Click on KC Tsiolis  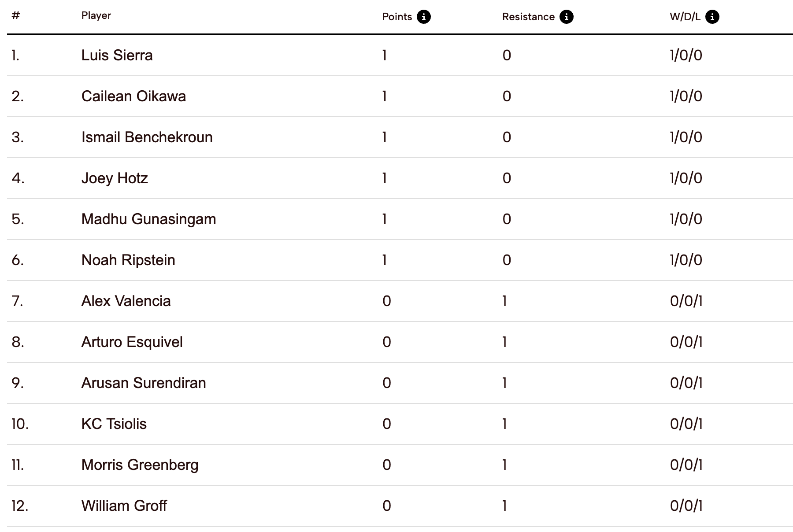(114, 424)
